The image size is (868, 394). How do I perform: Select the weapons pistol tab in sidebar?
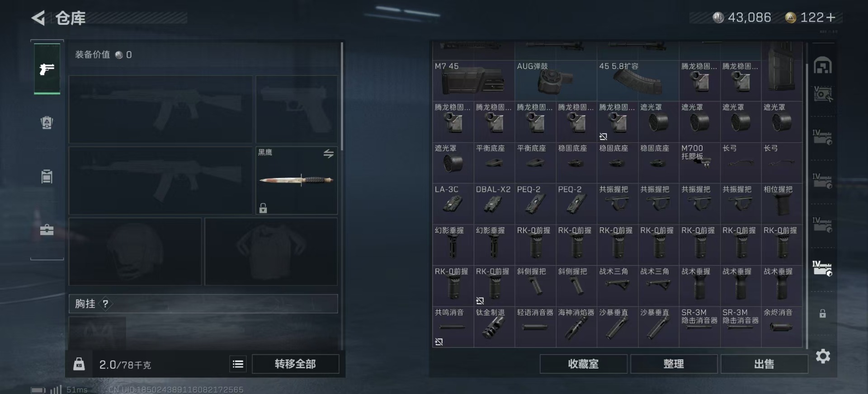coord(47,69)
